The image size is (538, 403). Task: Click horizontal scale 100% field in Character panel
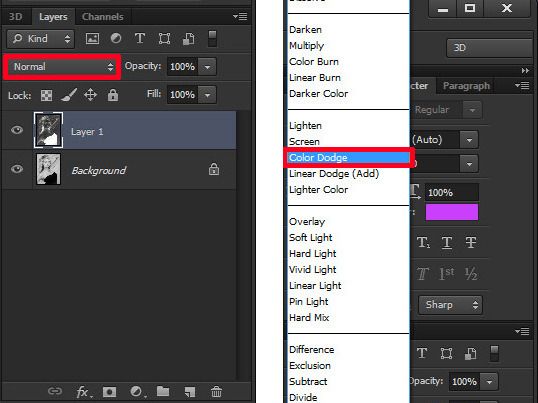coord(452,192)
